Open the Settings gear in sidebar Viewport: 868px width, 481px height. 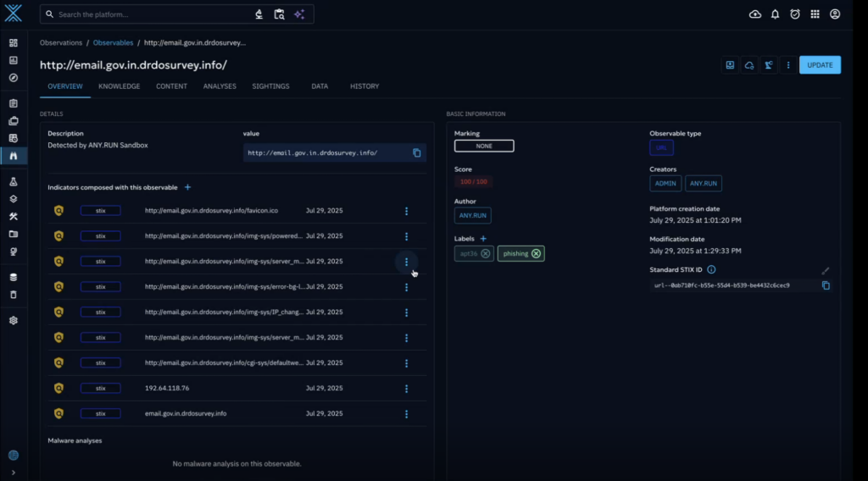13,321
